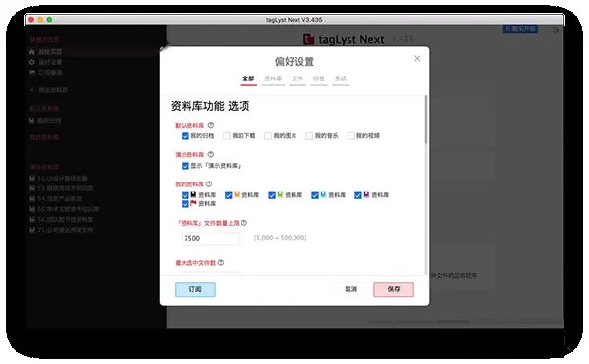Image resolution: width=589 pixels, height=364 pixels.
Task: Click the purple library icon
Action: tap(366, 195)
